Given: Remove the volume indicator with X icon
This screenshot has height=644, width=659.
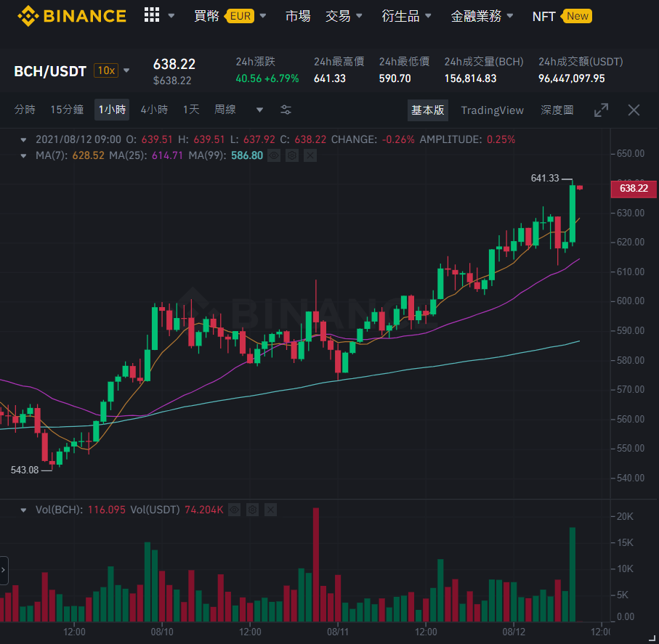Looking at the screenshot, I should (x=270, y=510).
